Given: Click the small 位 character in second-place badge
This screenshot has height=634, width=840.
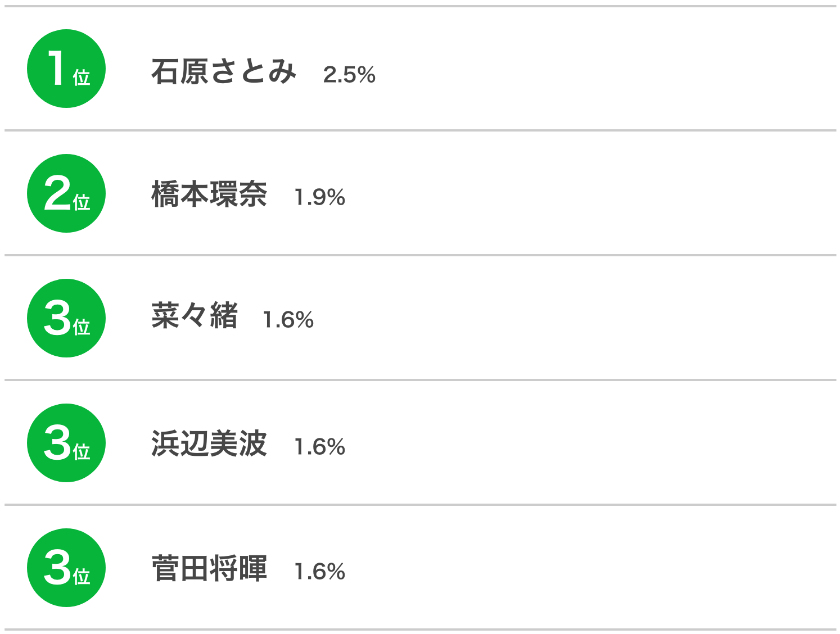Looking at the screenshot, I should [x=82, y=202].
